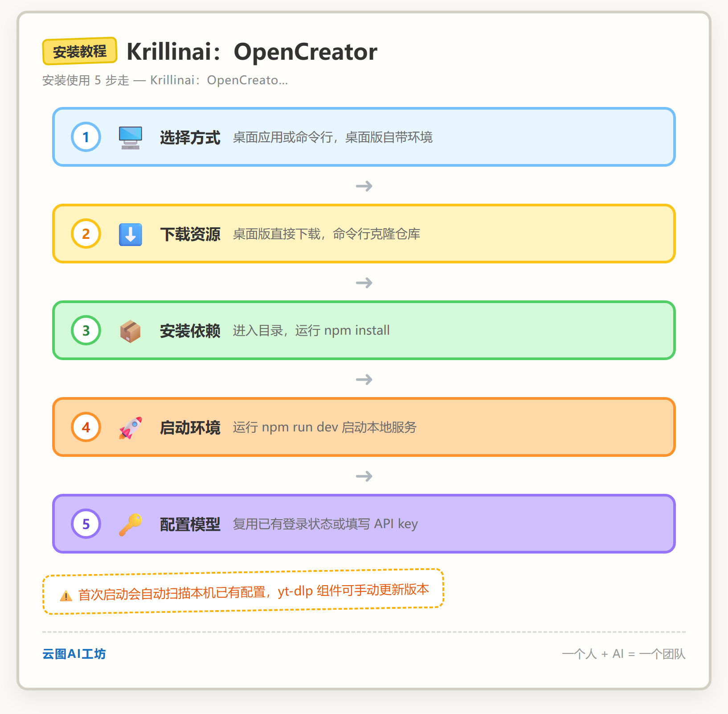This screenshot has width=728, height=714.
Task: Click the 启动环境 step heading
Action: point(190,428)
